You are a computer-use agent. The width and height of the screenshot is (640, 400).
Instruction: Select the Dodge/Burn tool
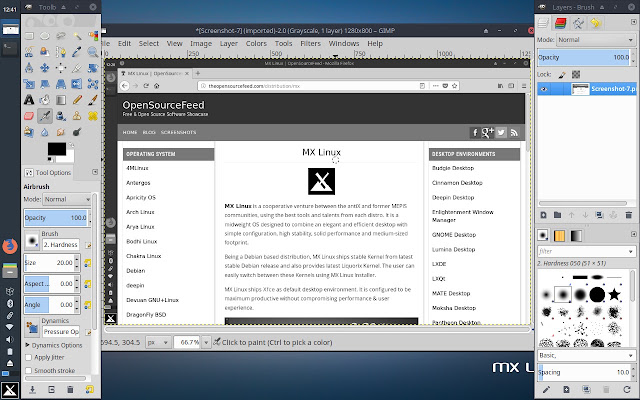pyautogui.click(x=77, y=132)
